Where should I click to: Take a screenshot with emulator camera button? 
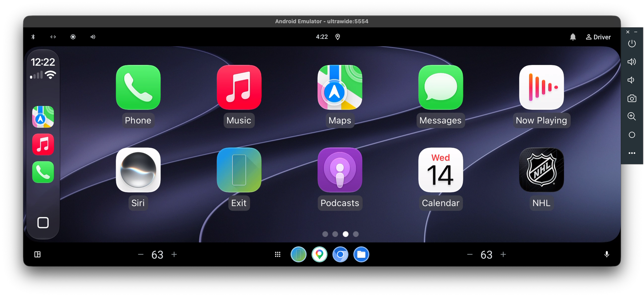click(632, 98)
